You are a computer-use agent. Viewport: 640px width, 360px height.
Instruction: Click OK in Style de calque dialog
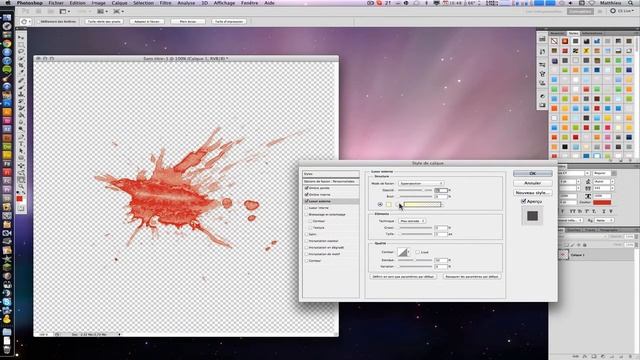pyautogui.click(x=533, y=173)
